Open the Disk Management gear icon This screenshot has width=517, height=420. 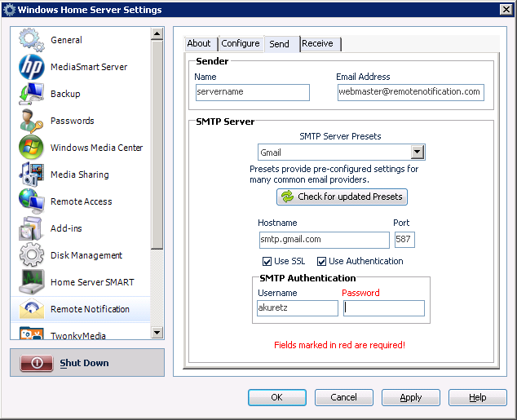click(31, 254)
